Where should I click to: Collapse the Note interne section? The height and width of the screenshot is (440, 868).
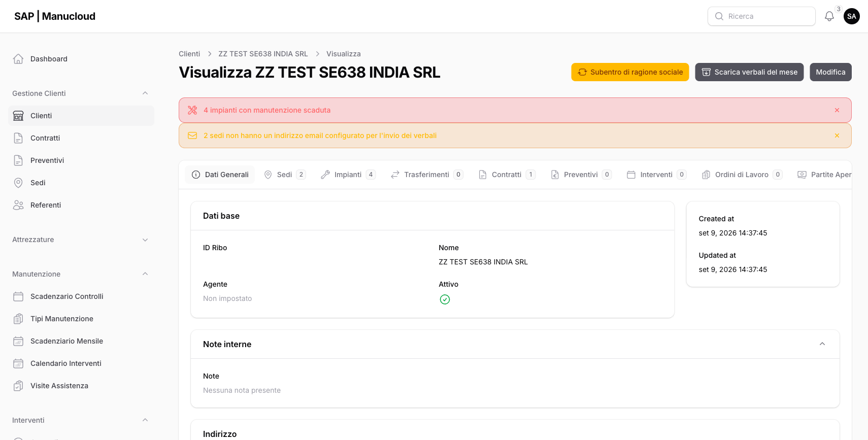(x=822, y=344)
